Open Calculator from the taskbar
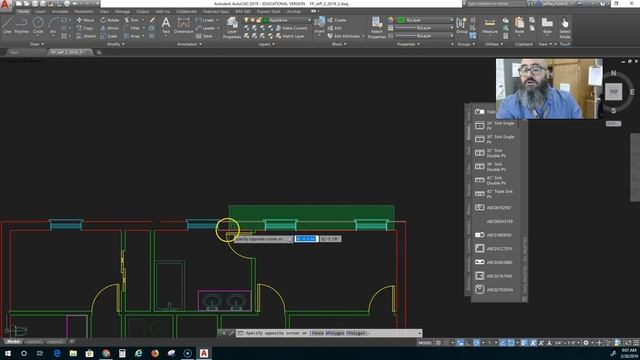This screenshot has width=640, height=360. [x=122, y=353]
